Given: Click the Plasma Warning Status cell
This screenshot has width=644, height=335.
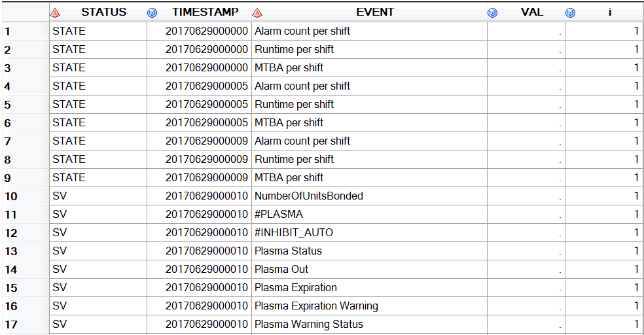Looking at the screenshot, I should [309, 324].
